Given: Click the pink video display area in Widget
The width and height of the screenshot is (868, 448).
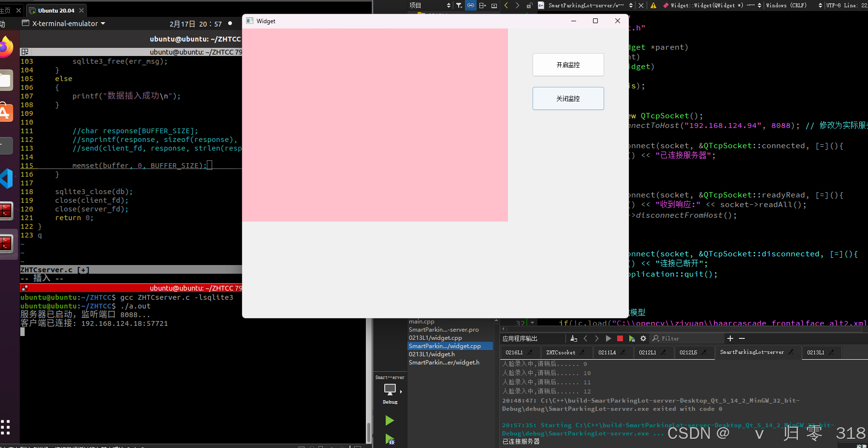Looking at the screenshot, I should tap(375, 125).
